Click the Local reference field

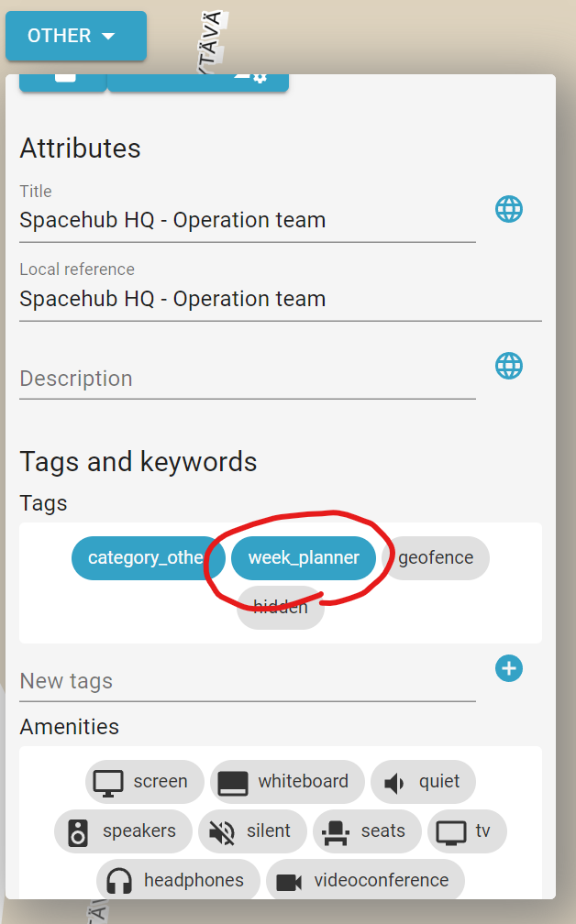pyautogui.click(x=281, y=300)
